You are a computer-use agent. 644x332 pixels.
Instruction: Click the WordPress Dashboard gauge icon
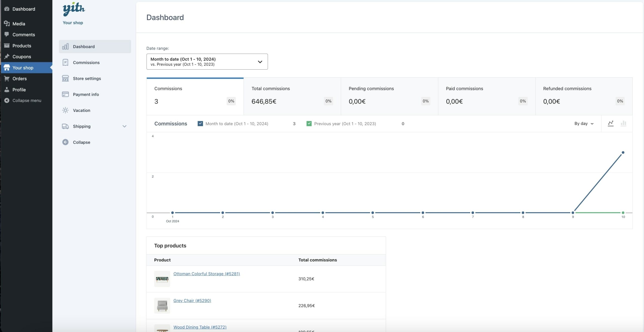pyautogui.click(x=7, y=9)
